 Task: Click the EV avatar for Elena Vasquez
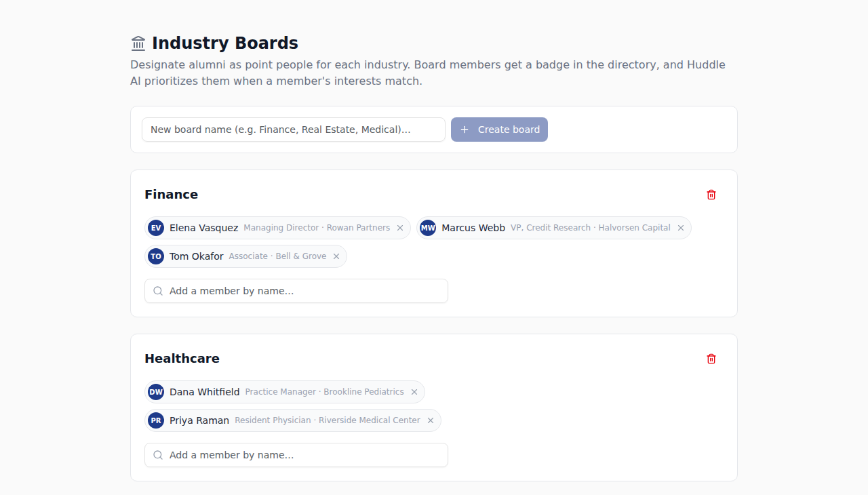point(156,228)
